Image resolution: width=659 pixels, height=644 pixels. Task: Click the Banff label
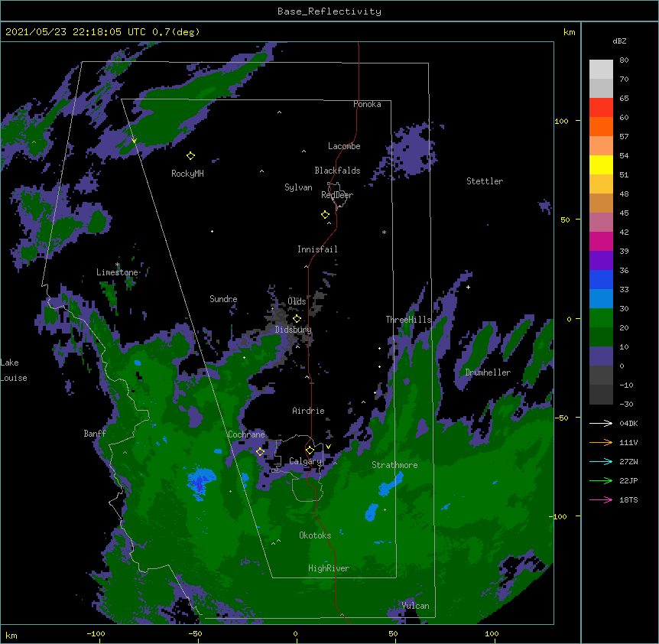[x=95, y=434]
